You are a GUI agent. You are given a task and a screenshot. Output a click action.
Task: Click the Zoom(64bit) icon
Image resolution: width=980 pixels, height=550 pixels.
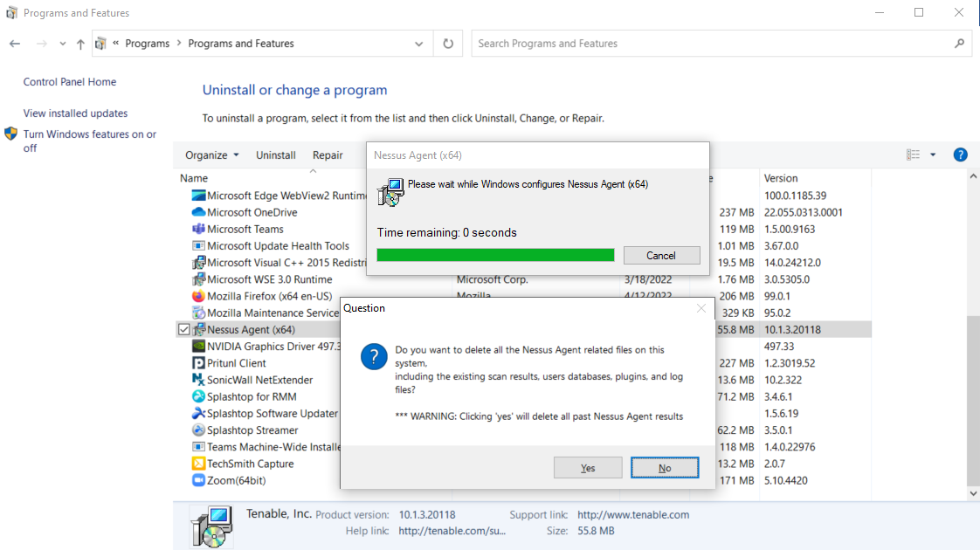point(198,481)
